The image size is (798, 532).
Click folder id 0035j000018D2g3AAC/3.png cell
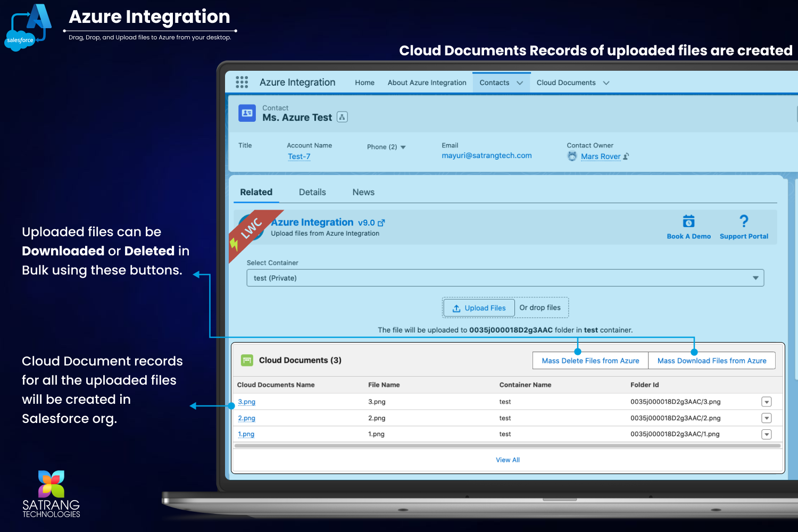tap(675, 402)
